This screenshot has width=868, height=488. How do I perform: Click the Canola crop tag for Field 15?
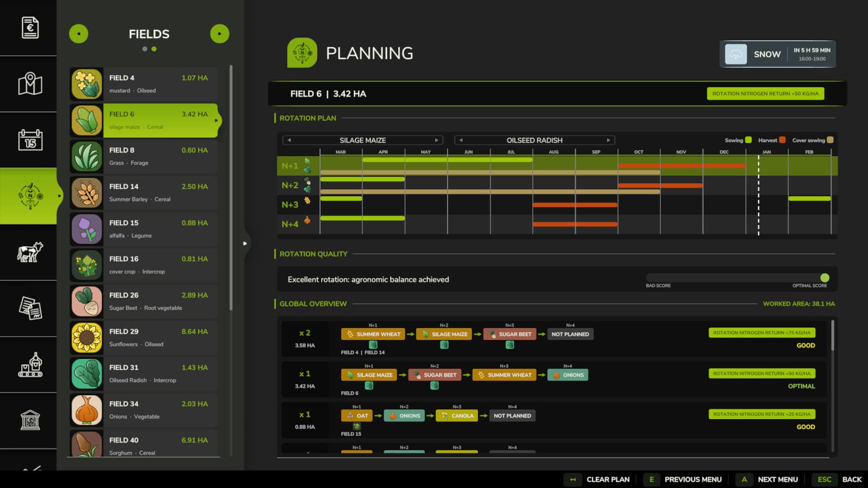[457, 416]
